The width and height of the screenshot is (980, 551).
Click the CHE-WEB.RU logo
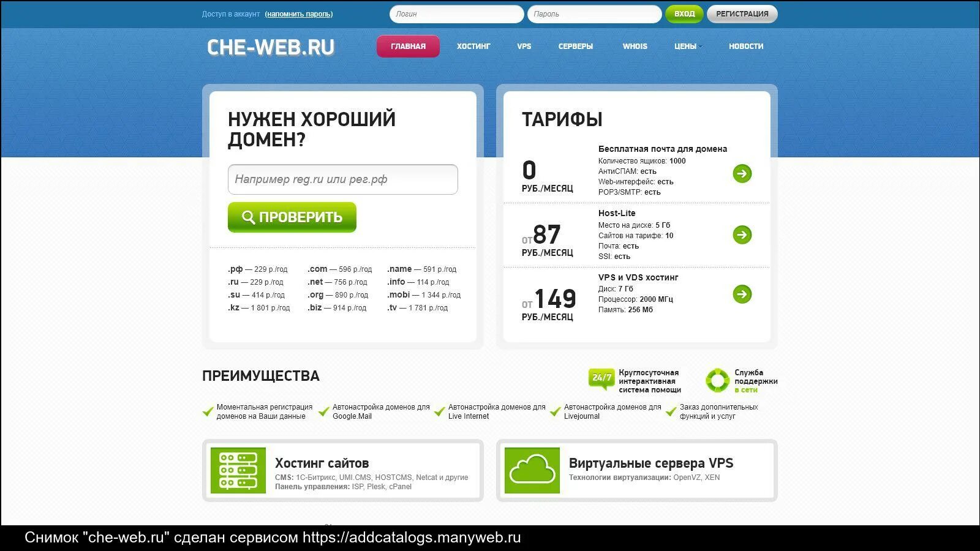(x=271, y=47)
